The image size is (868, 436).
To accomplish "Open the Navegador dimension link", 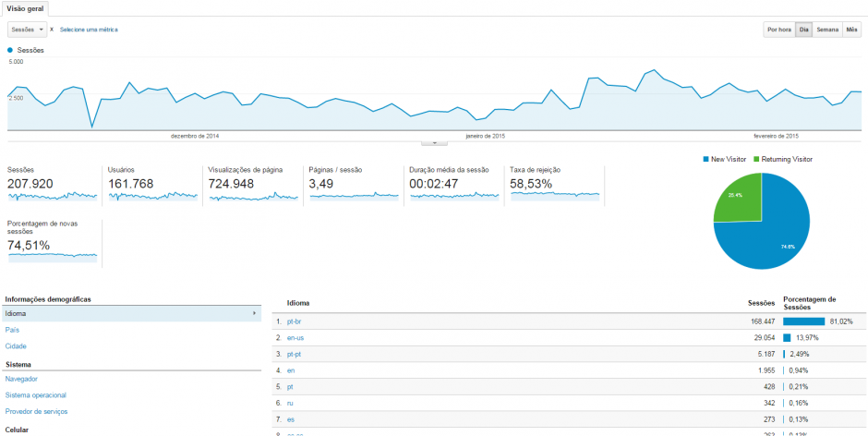I will 21,379.
